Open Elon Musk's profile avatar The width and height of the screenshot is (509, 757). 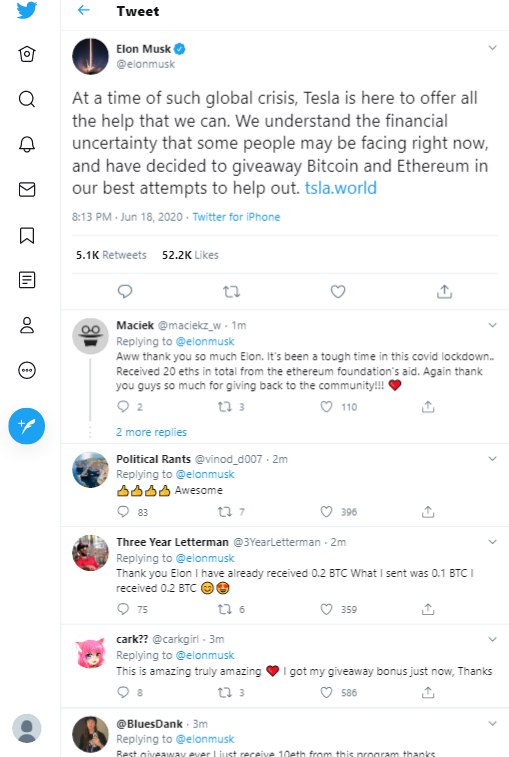click(90, 56)
